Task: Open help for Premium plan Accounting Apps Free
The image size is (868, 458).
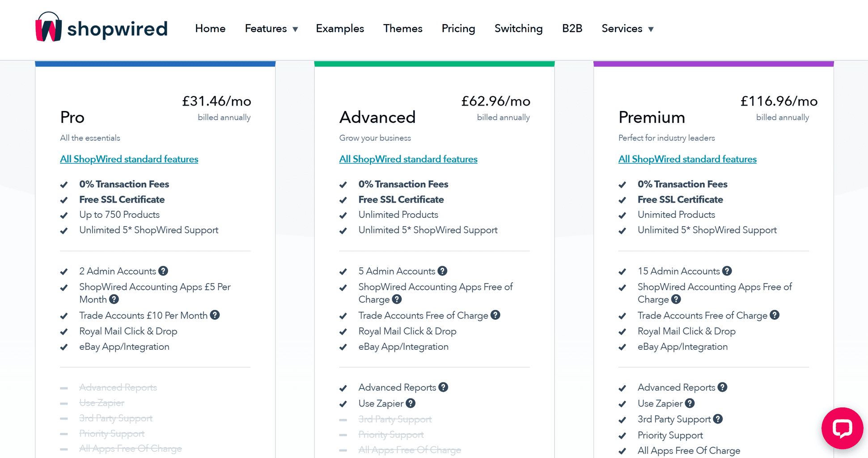Action: click(x=676, y=299)
